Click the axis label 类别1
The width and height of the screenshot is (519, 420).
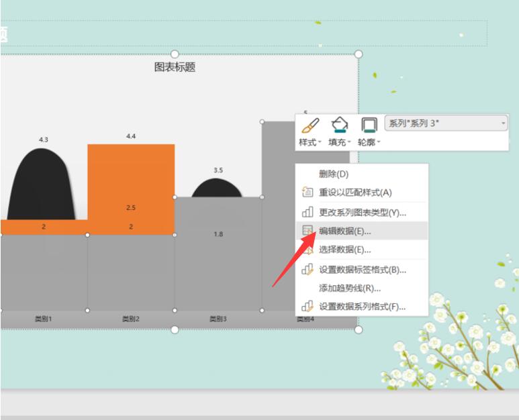[44, 319]
